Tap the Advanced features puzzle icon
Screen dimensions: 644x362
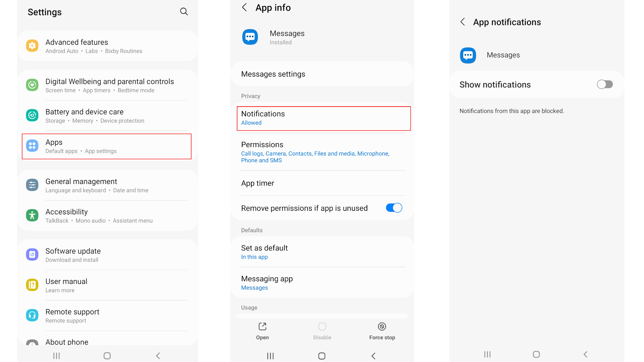[x=32, y=46]
